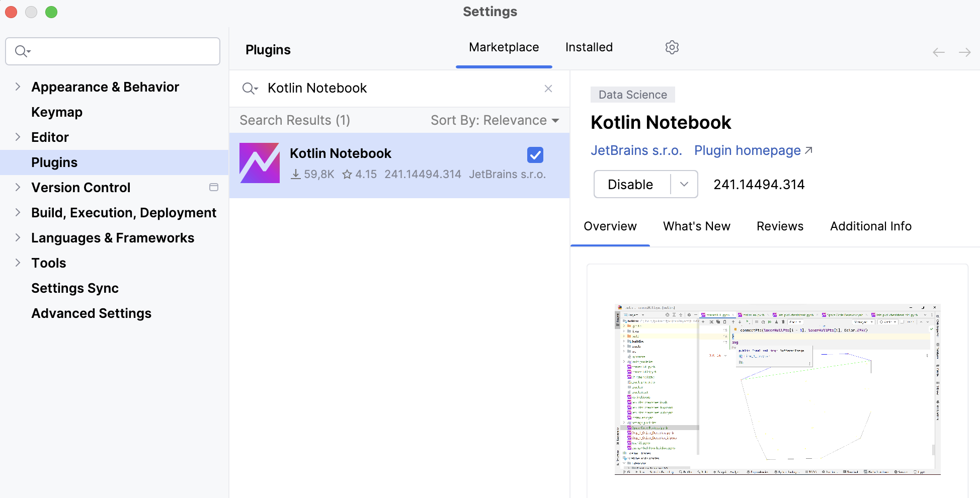
Task: Open the Disable button dropdown arrow
Action: [684, 184]
